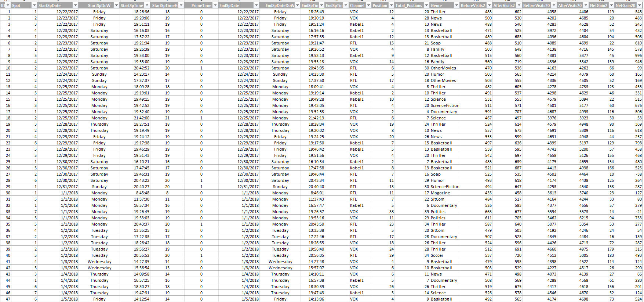
Task: Click the EndSpTime cell 8:46:01
Action: coord(313,193)
